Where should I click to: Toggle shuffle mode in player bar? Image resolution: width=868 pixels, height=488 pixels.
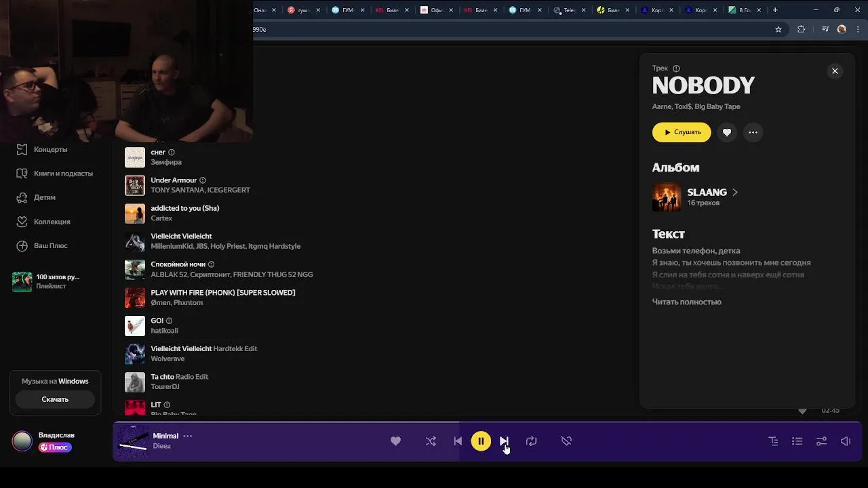(431, 441)
